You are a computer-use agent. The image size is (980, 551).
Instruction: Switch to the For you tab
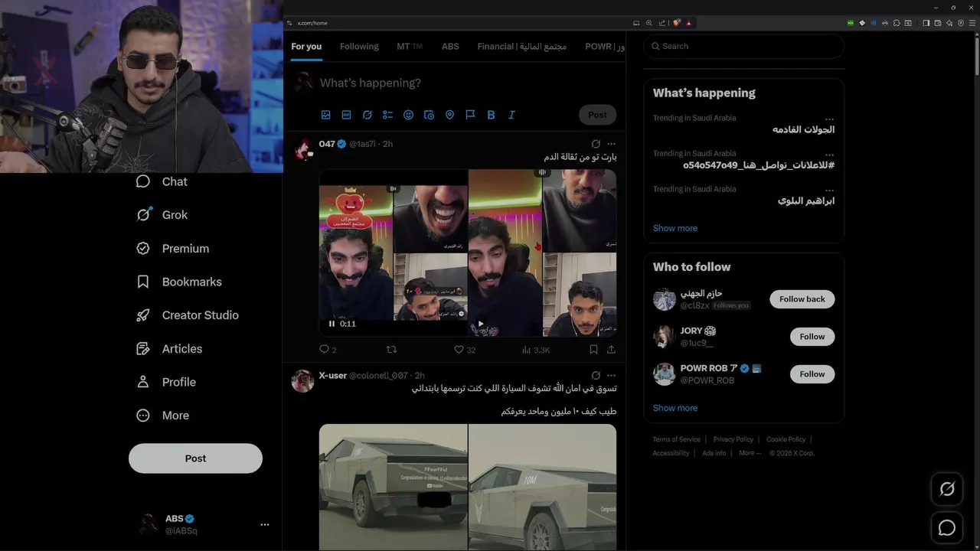(x=306, y=47)
